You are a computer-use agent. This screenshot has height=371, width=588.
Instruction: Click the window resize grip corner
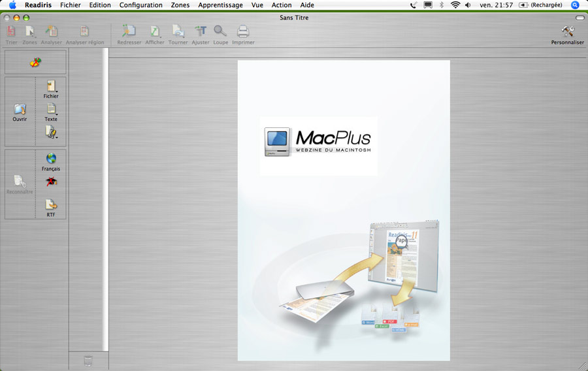(x=583, y=366)
